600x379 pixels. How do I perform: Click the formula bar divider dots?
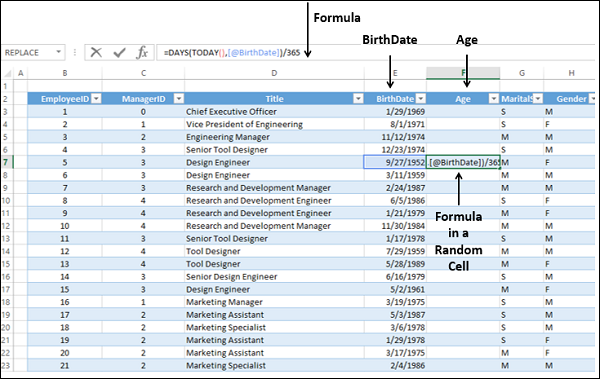coord(75,52)
